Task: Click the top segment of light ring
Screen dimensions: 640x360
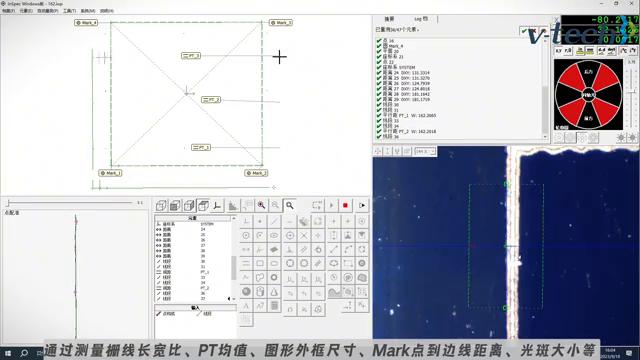Action: 588,72
